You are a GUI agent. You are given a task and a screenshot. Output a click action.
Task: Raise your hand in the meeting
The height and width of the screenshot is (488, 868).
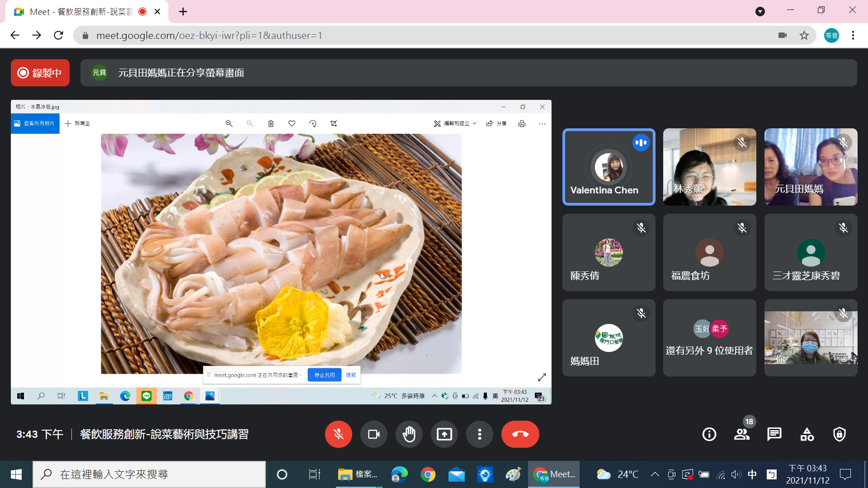click(x=409, y=434)
